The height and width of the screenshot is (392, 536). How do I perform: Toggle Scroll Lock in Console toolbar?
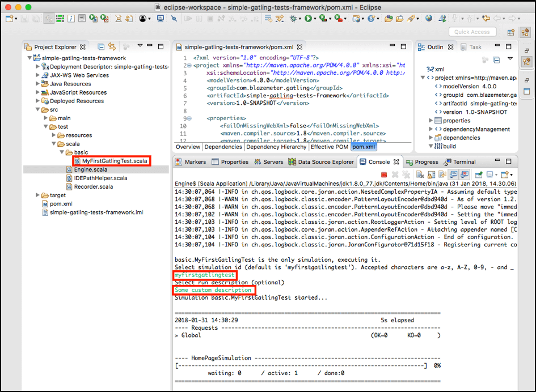432,175
